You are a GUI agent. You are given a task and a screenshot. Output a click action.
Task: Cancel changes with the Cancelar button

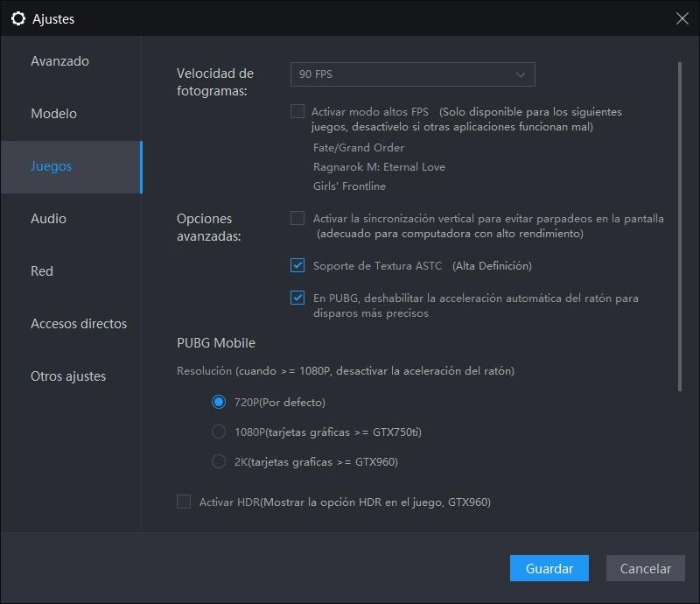645,568
